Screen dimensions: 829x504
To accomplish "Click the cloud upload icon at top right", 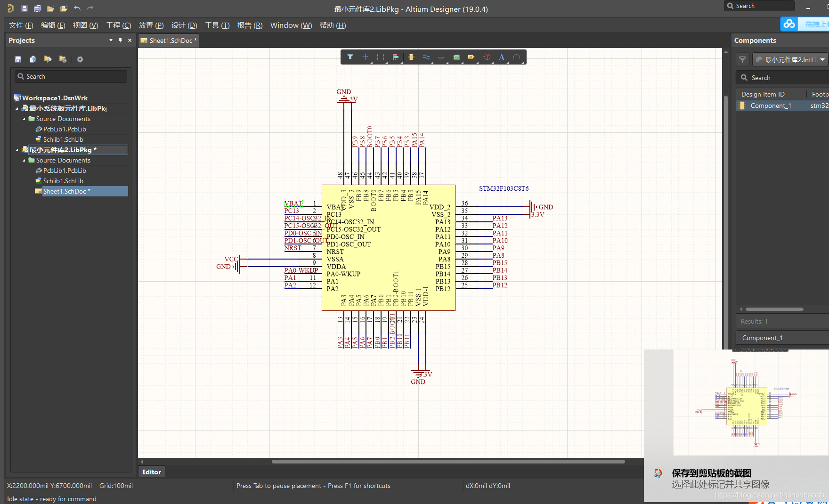I will pyautogui.click(x=789, y=24).
